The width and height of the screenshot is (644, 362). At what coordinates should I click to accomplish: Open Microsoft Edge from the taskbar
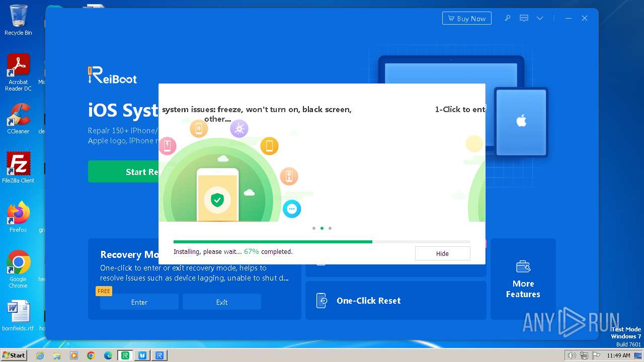[108, 355]
